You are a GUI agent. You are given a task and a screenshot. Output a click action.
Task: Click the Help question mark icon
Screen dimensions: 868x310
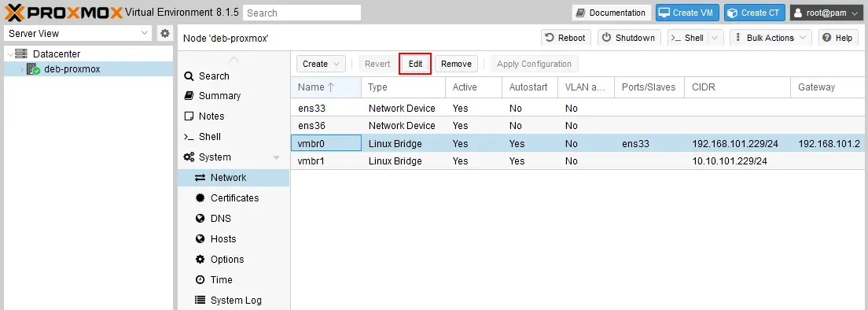pyautogui.click(x=826, y=38)
